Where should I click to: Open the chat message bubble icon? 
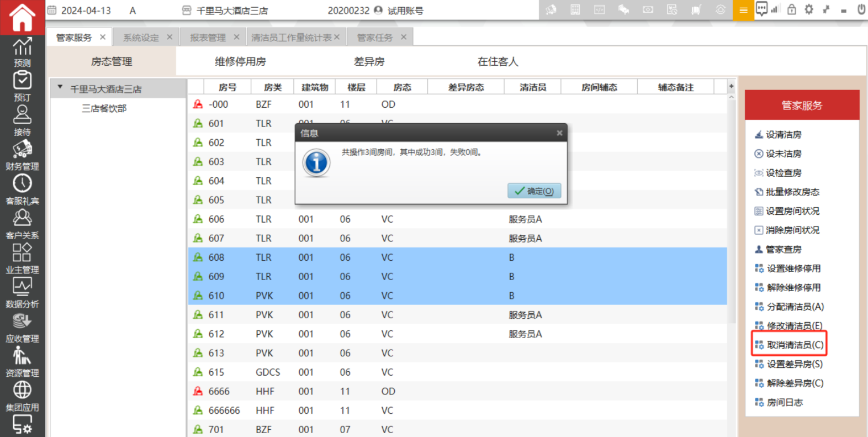pos(761,9)
